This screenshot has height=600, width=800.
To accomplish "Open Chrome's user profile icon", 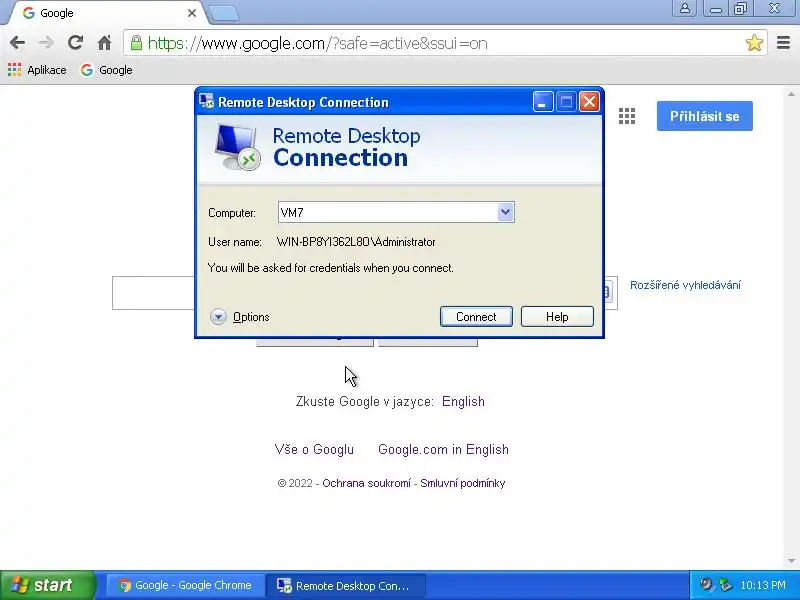I will pyautogui.click(x=685, y=8).
